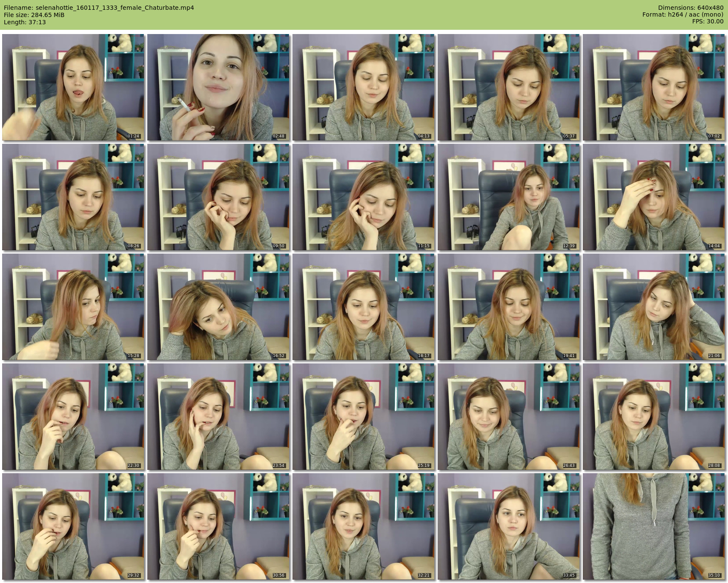
Task: Click the thumbnail timestamped 07:02
Action: coord(653,87)
